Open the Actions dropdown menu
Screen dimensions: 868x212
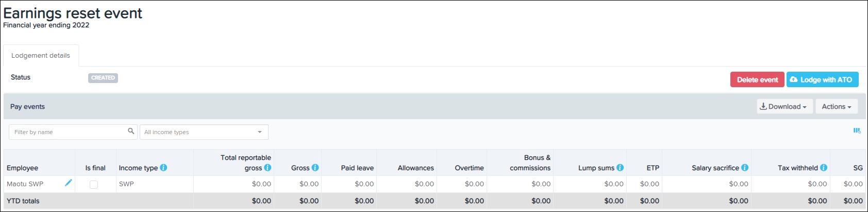click(836, 106)
